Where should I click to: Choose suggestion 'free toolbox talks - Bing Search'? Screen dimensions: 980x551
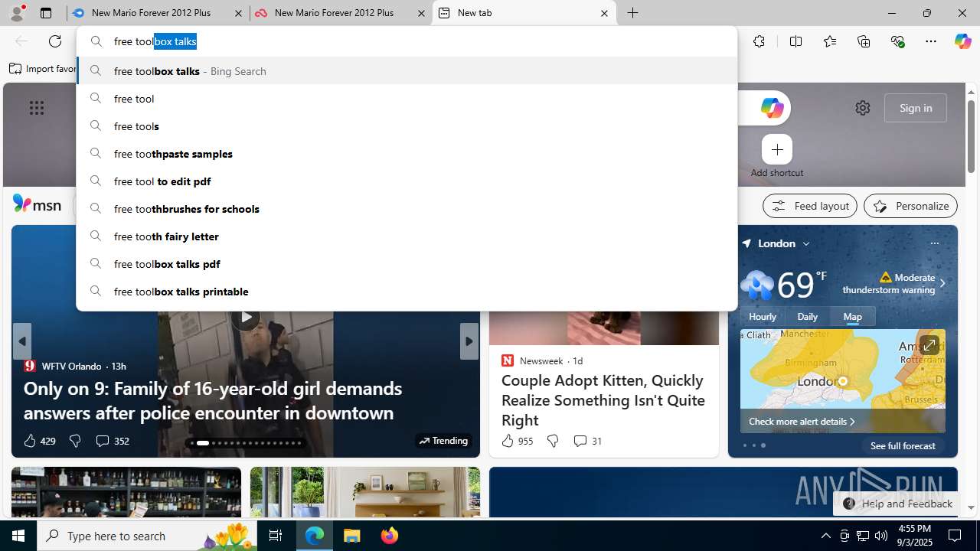(x=407, y=71)
